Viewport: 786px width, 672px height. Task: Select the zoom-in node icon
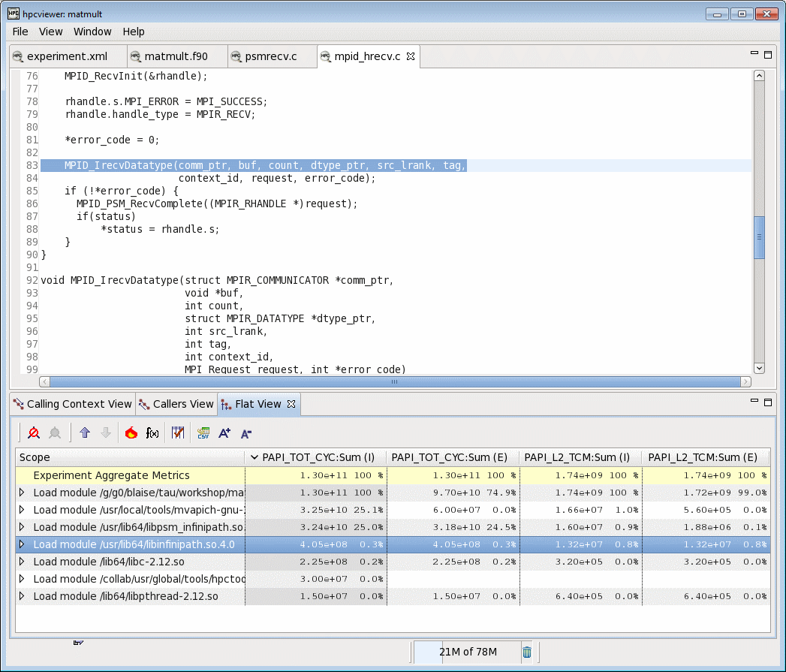pos(33,432)
